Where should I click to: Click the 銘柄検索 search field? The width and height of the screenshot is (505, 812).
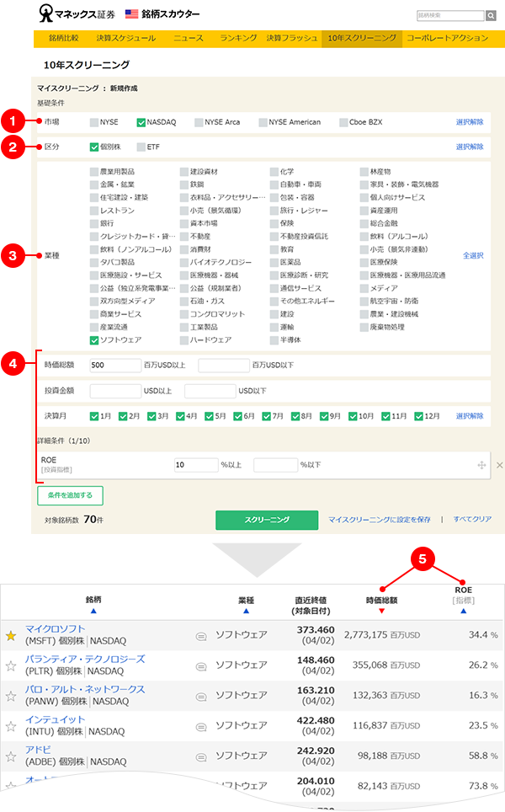pos(450,15)
